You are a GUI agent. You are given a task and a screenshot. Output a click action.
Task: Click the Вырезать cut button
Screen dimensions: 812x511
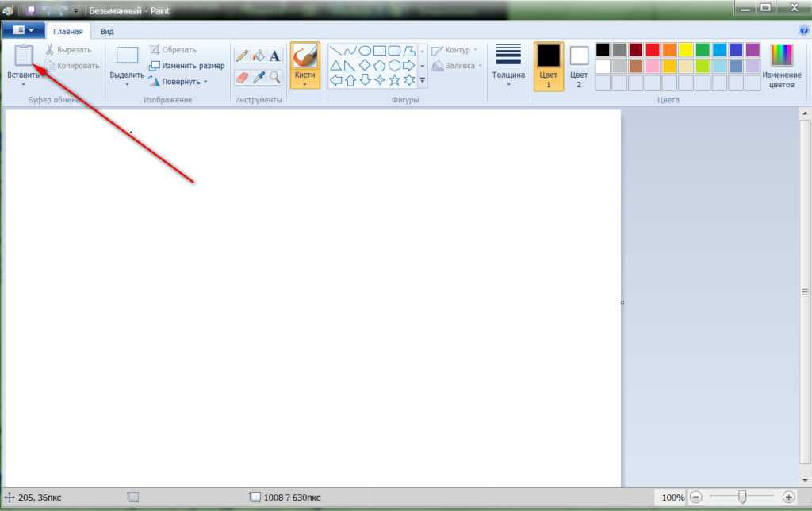68,50
